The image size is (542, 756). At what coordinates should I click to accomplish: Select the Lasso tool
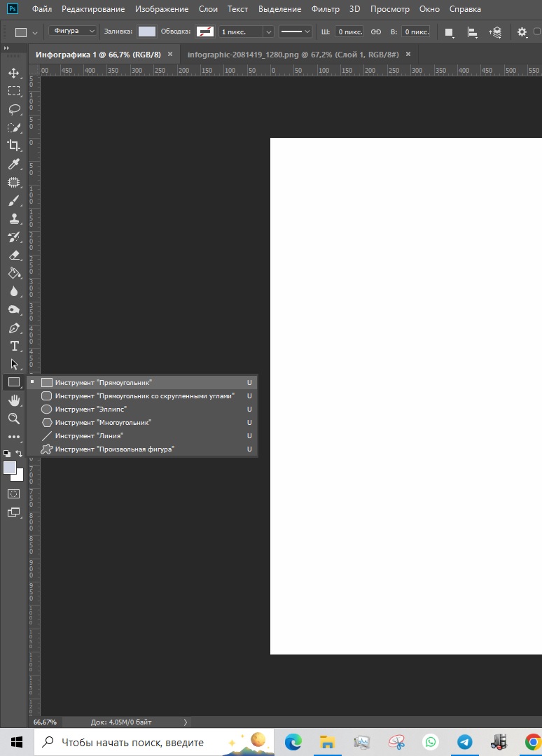point(13,109)
